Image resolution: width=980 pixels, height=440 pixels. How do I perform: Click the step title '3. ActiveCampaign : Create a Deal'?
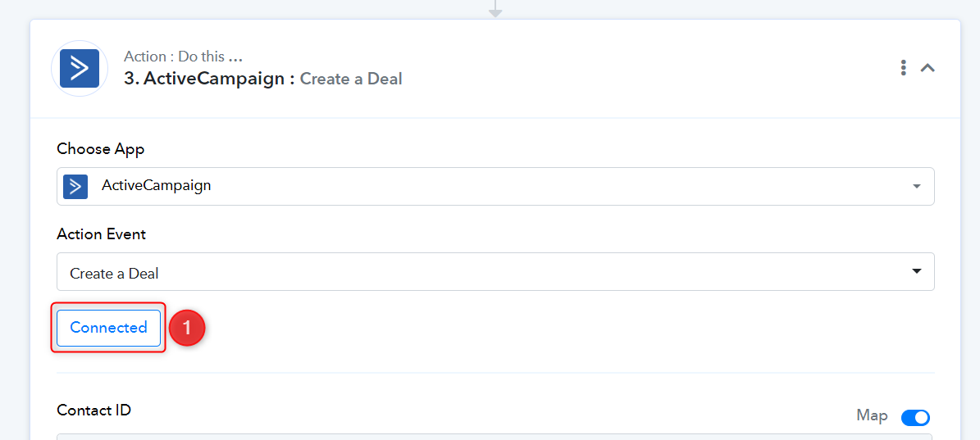(262, 79)
